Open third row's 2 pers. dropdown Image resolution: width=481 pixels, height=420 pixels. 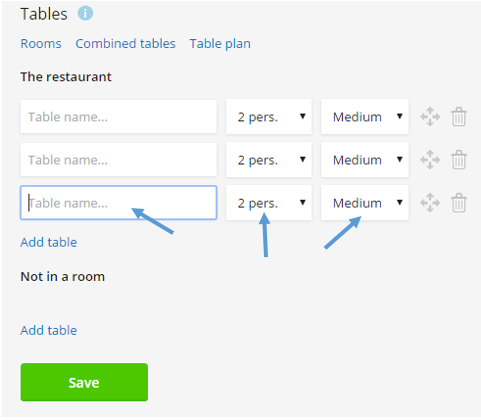coord(269,203)
